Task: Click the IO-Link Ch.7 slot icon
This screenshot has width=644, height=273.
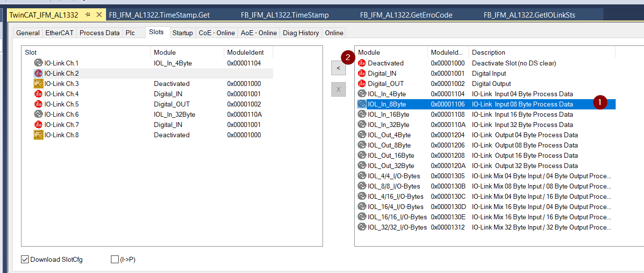Action: tap(39, 125)
